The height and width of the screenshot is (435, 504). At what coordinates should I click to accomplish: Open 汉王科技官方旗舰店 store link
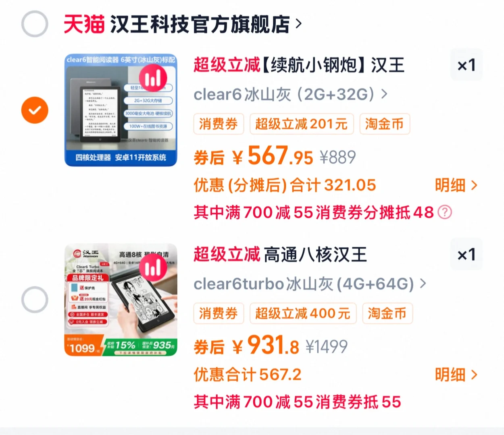tap(200, 24)
